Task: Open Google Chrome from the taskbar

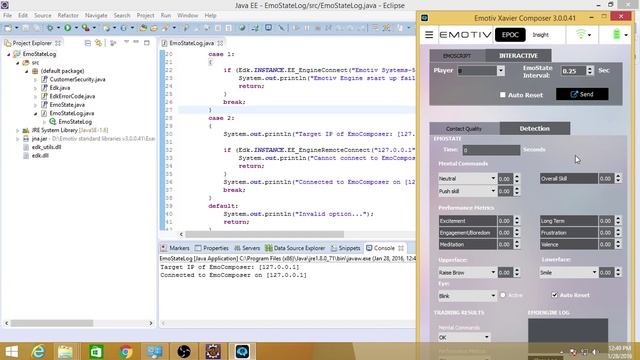Action: [x=126, y=351]
